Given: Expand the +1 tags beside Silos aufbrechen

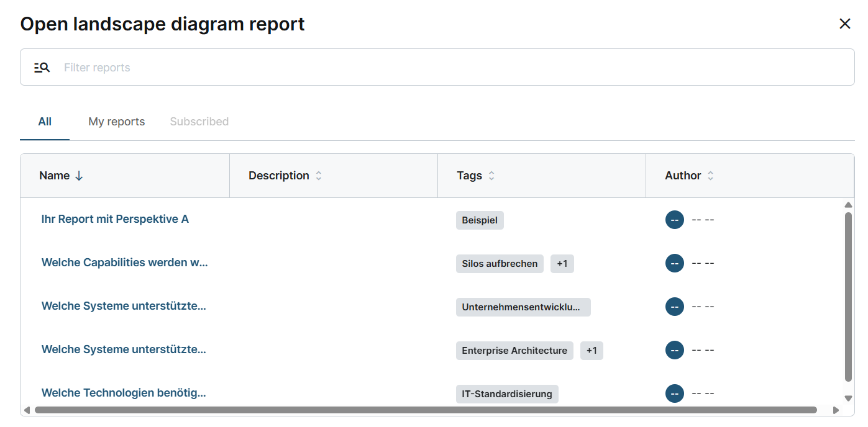Looking at the screenshot, I should 562,264.
